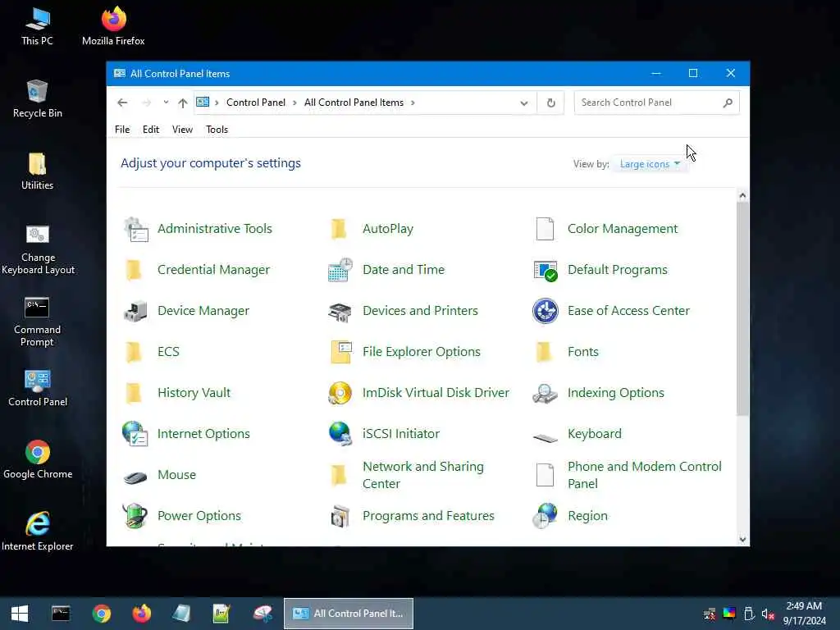
Task: Go up one level with Up arrow
Action: (x=183, y=103)
